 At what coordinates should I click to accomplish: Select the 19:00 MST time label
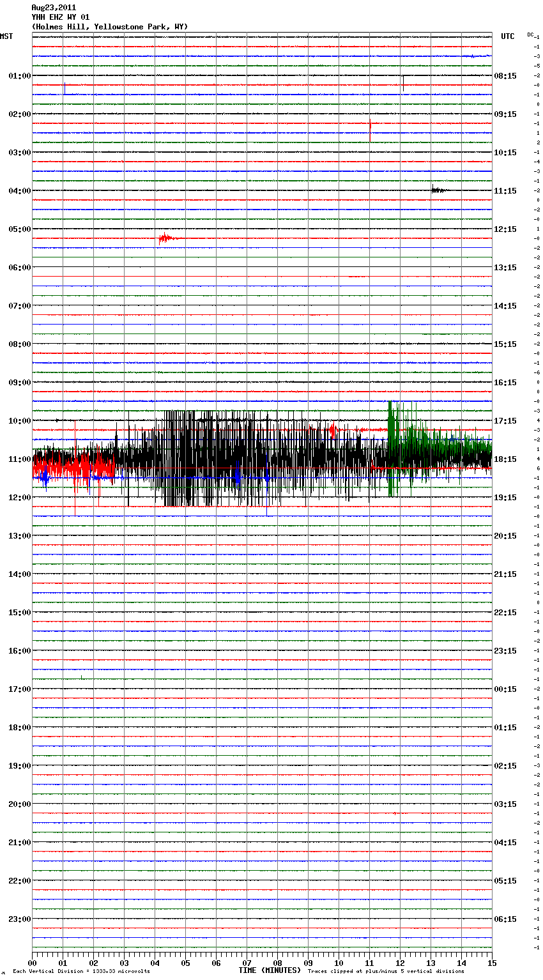coord(19,765)
